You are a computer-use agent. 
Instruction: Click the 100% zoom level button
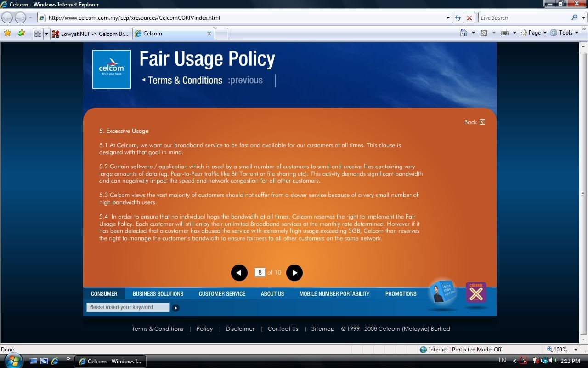[x=557, y=350]
